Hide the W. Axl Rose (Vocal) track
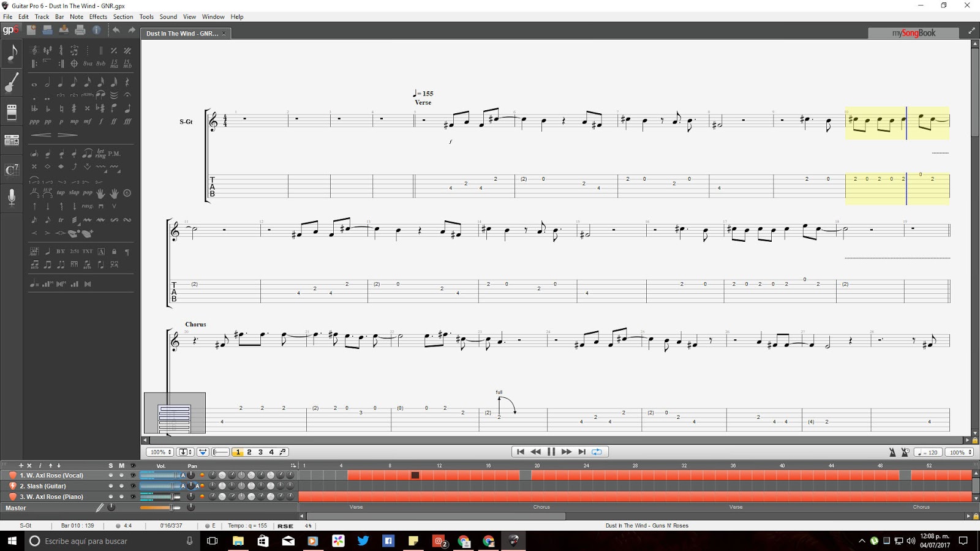This screenshot has width=980, height=551. click(132, 475)
